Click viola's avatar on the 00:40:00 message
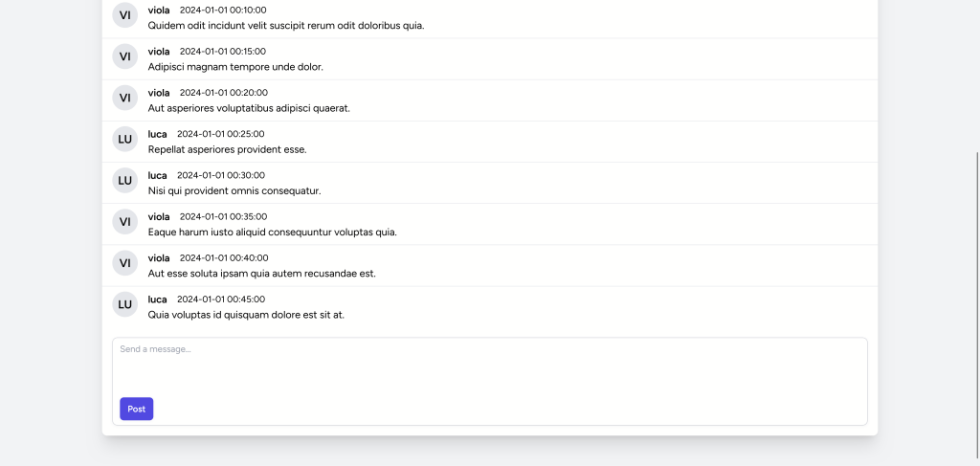 point(124,262)
